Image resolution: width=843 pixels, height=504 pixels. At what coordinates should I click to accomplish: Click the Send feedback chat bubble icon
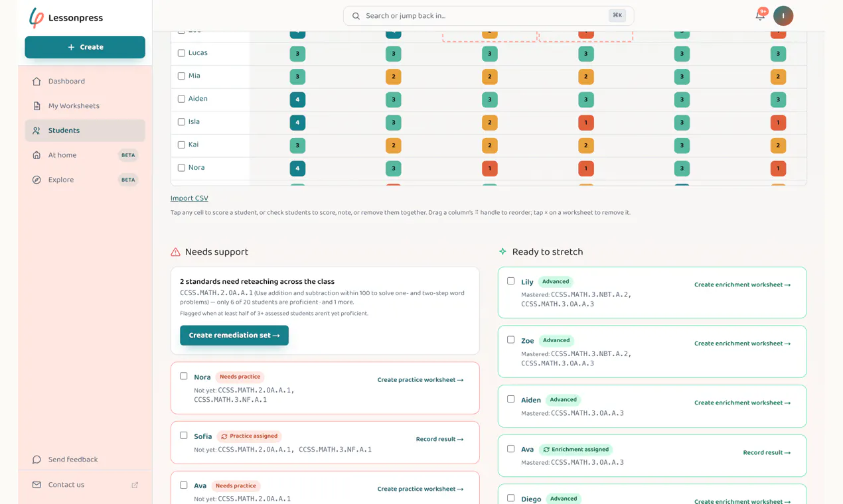point(37,460)
